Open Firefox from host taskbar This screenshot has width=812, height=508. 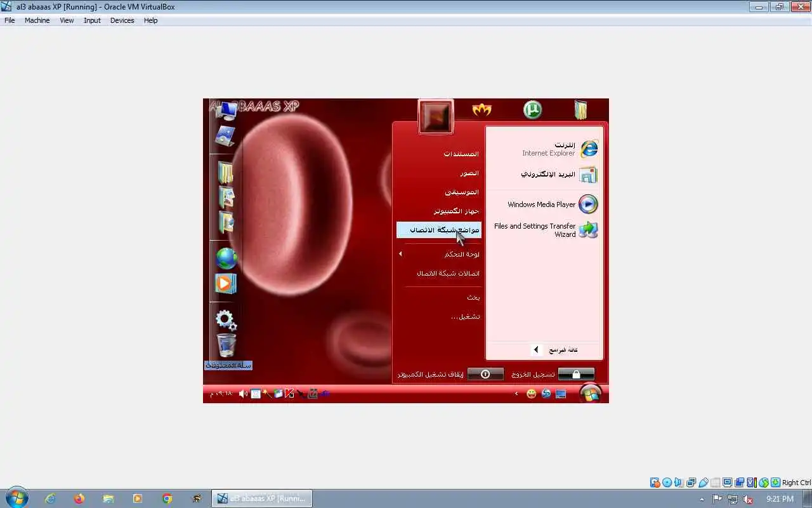79,498
